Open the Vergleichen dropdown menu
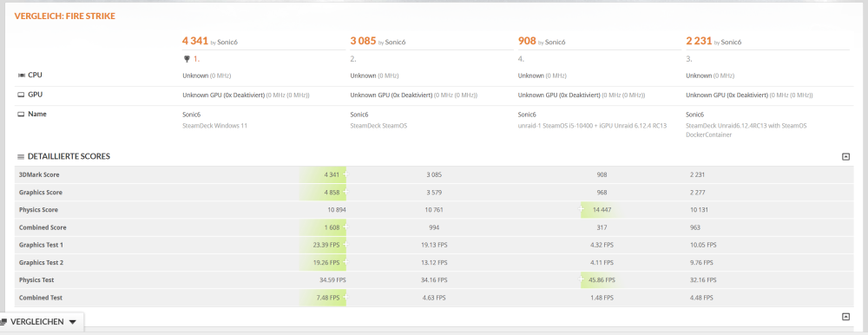 pyautogui.click(x=42, y=322)
